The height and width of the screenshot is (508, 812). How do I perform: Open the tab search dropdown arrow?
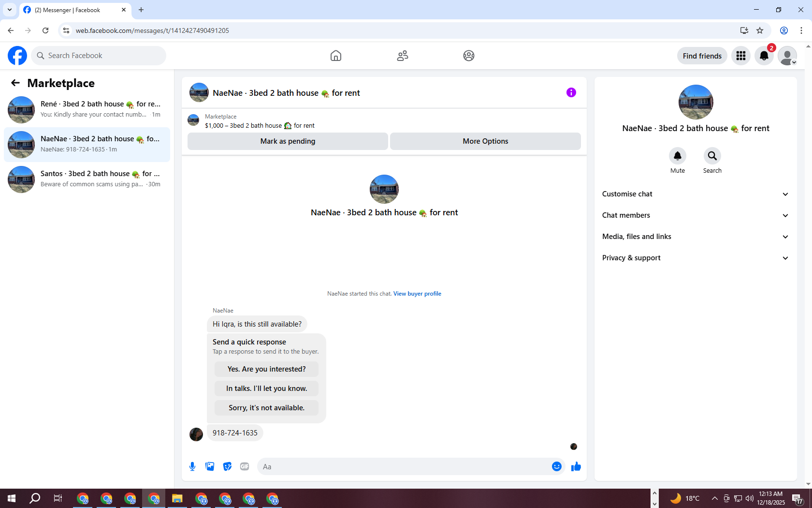pos(10,10)
